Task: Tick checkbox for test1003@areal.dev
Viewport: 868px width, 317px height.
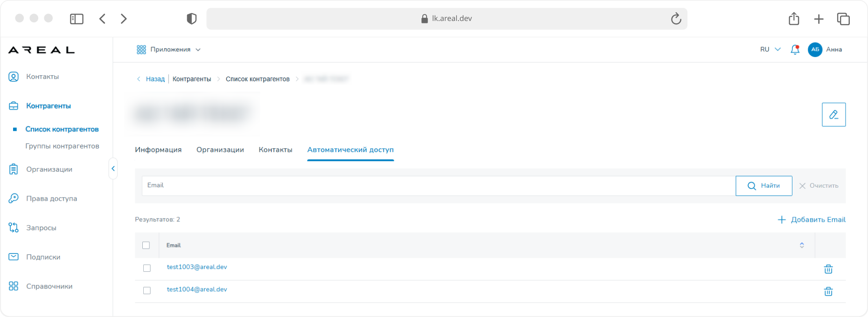Action: pos(147,268)
